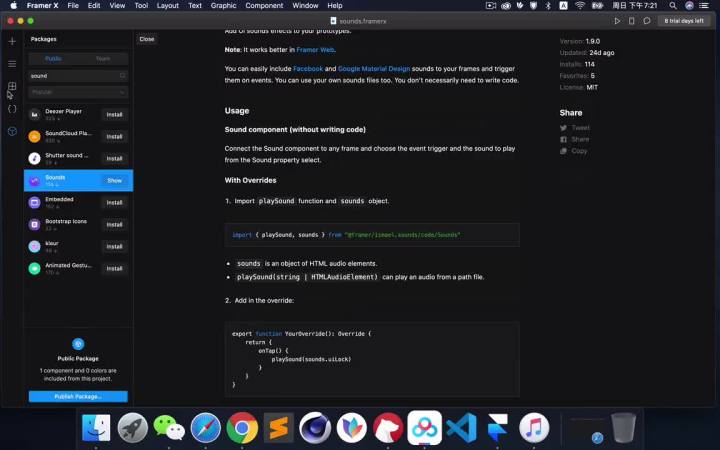Install the Embedded package
Screen dimensions: 720x450
click(x=114, y=202)
